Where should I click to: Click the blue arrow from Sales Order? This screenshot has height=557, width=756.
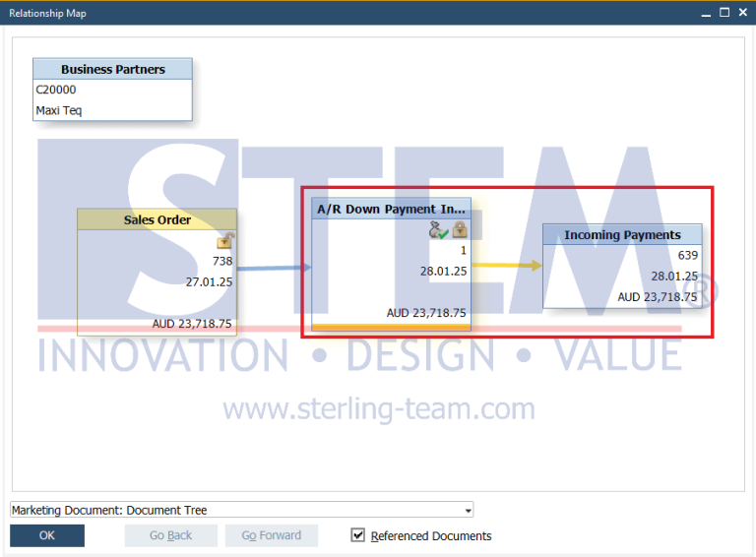point(274,267)
